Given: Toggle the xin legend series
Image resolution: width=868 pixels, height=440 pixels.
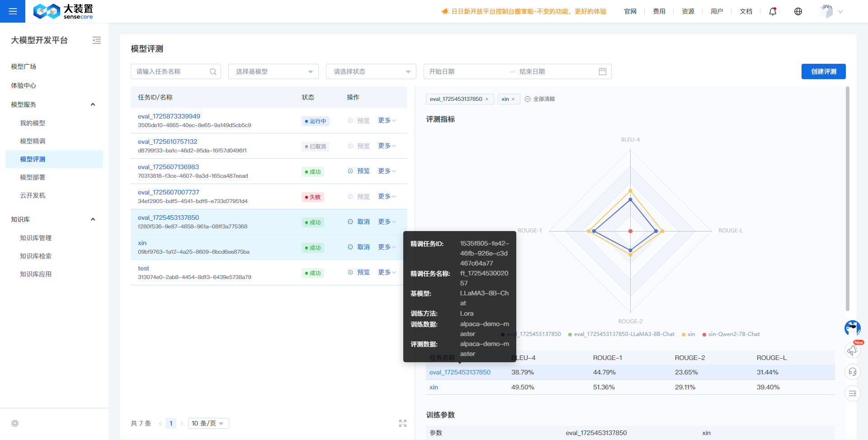Looking at the screenshot, I should [688, 334].
